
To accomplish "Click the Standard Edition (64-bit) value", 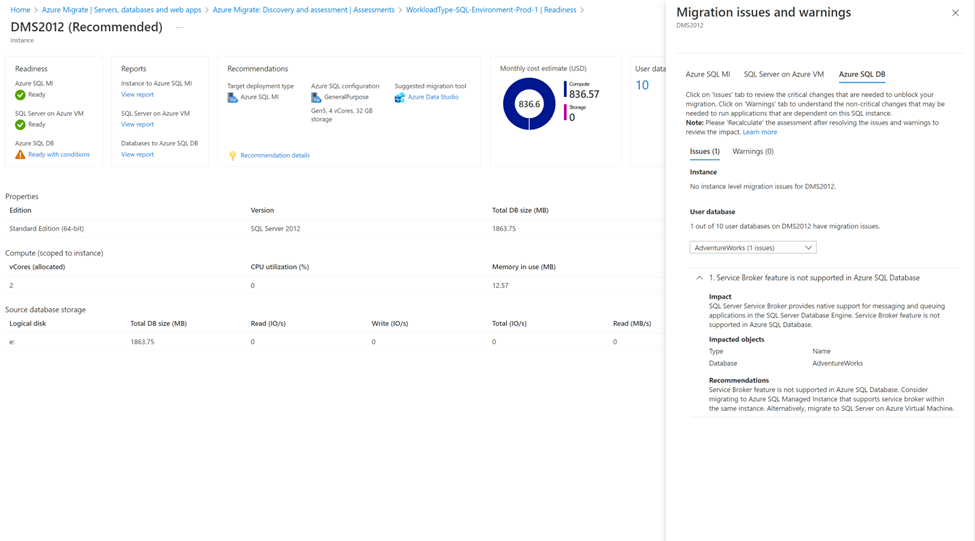I will tap(47, 229).
